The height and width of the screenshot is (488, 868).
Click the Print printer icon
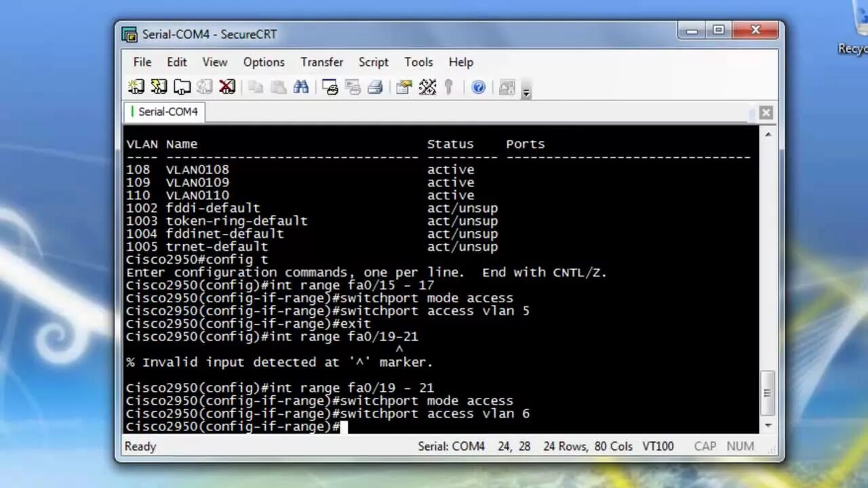(x=375, y=87)
